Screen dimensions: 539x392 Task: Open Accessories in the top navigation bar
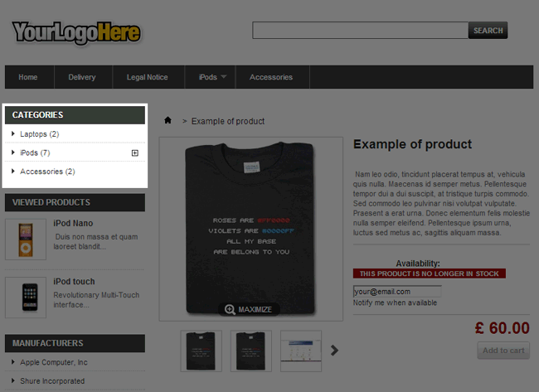pos(271,77)
